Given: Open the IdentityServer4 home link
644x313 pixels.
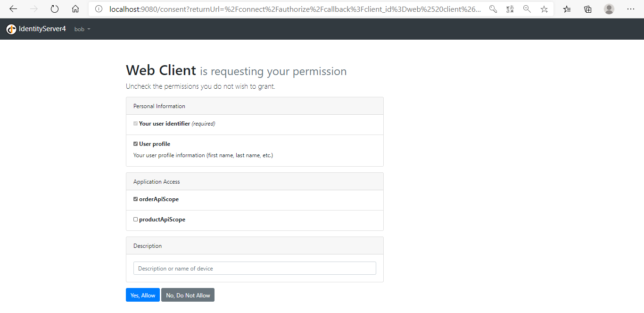Looking at the screenshot, I should (42, 29).
